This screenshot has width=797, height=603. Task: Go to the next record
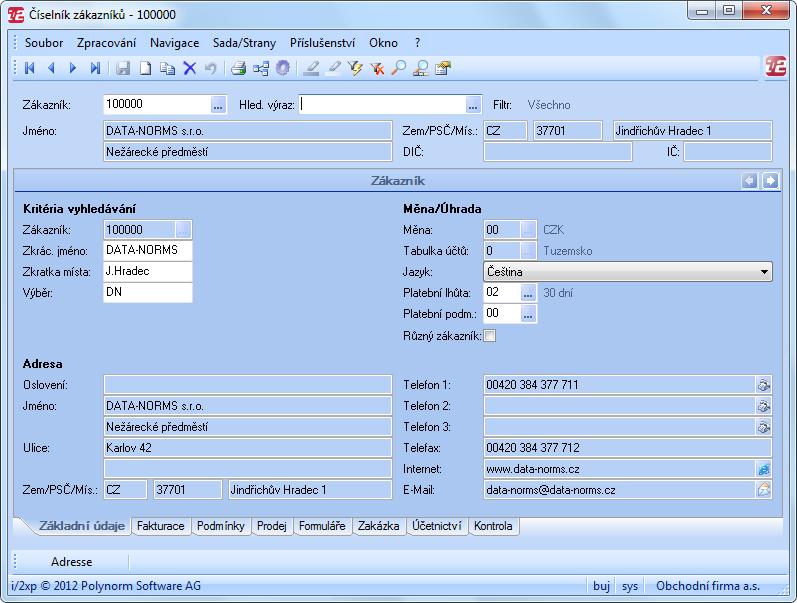coord(73,68)
